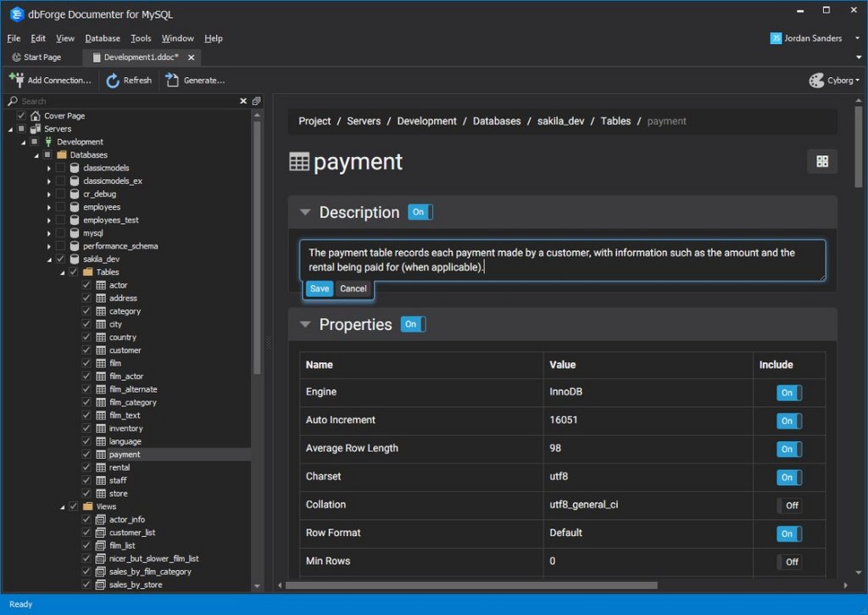
Task: Click the Jordan Sanders account avatar icon
Action: point(776,38)
